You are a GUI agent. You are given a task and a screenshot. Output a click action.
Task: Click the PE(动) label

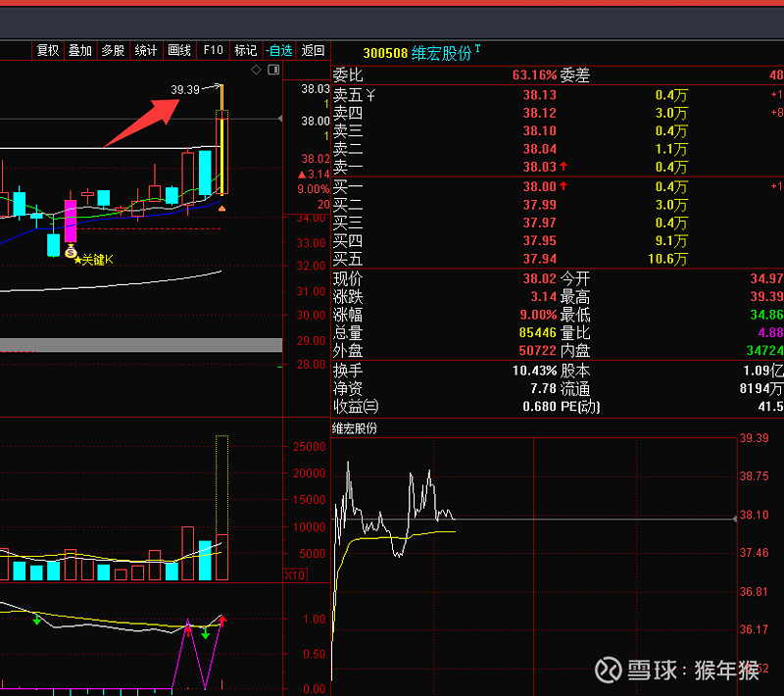[580, 407]
